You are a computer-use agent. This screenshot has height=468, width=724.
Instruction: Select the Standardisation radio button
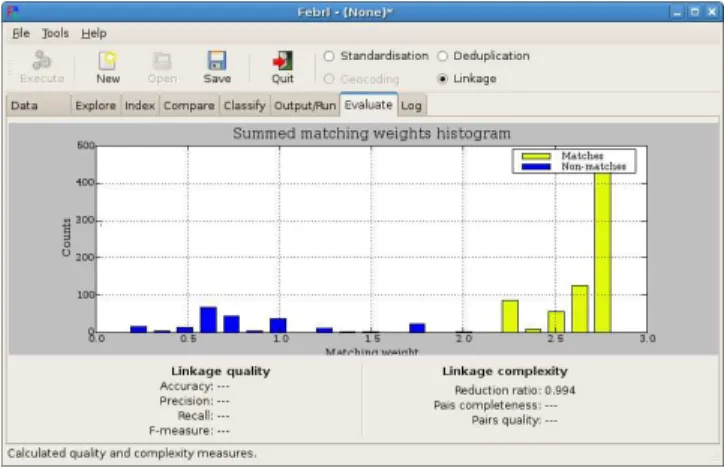pyautogui.click(x=329, y=56)
